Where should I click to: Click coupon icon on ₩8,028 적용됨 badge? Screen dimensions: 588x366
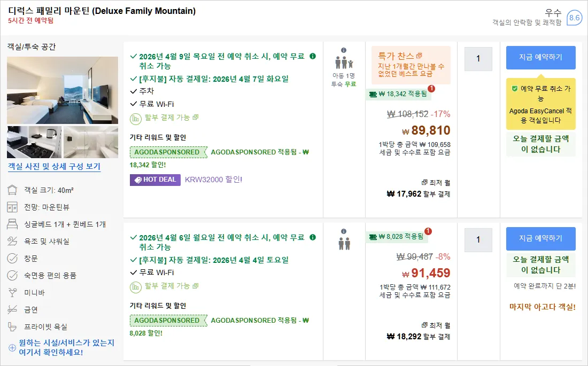(x=373, y=237)
